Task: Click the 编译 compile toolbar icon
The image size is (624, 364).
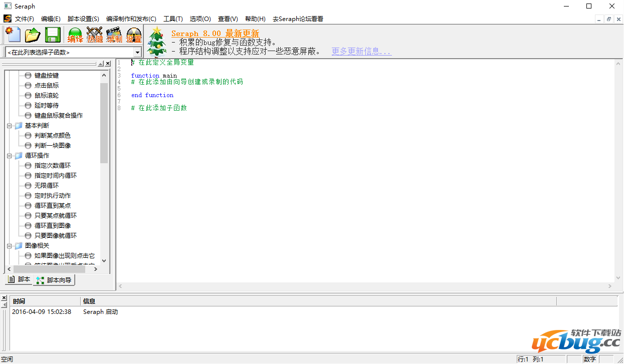Action: (75, 35)
